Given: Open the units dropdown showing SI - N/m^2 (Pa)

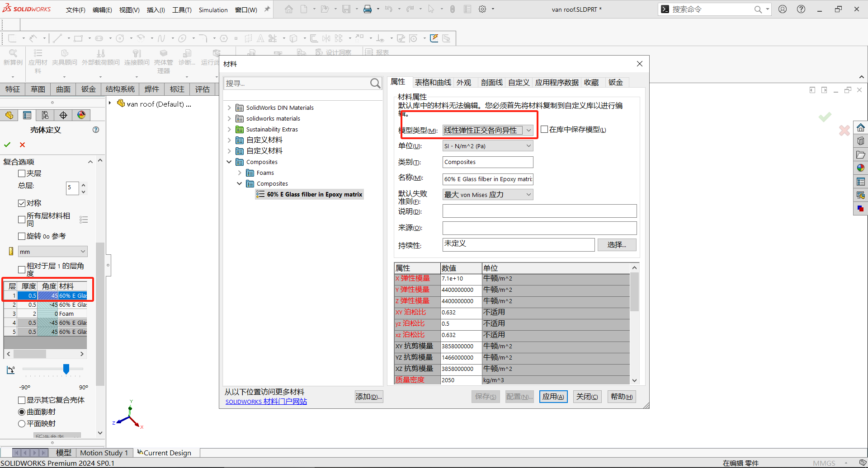Looking at the screenshot, I should [488, 146].
